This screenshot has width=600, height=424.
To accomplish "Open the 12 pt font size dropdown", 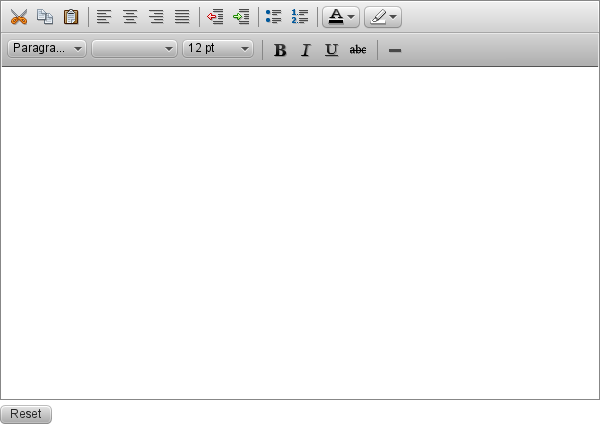I will [218, 48].
